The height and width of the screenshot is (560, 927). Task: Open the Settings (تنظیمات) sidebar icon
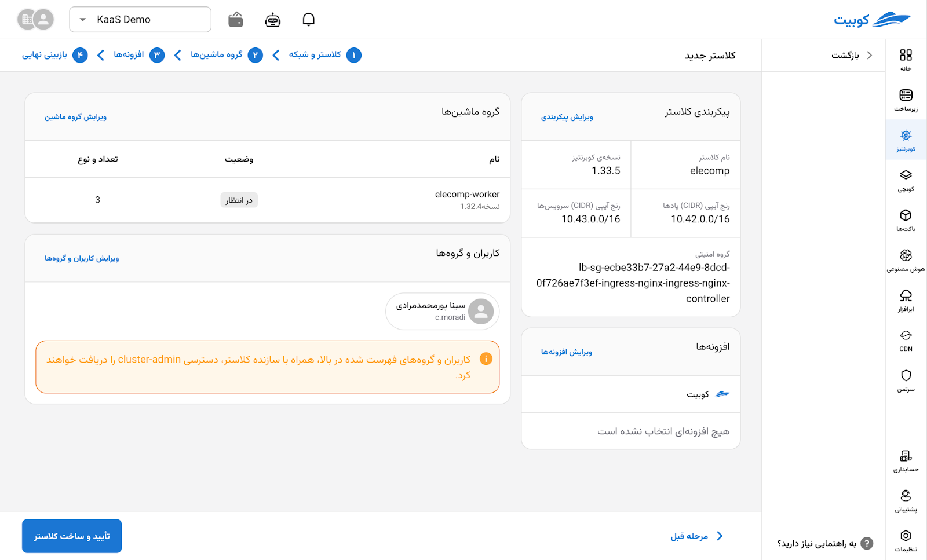click(x=906, y=540)
